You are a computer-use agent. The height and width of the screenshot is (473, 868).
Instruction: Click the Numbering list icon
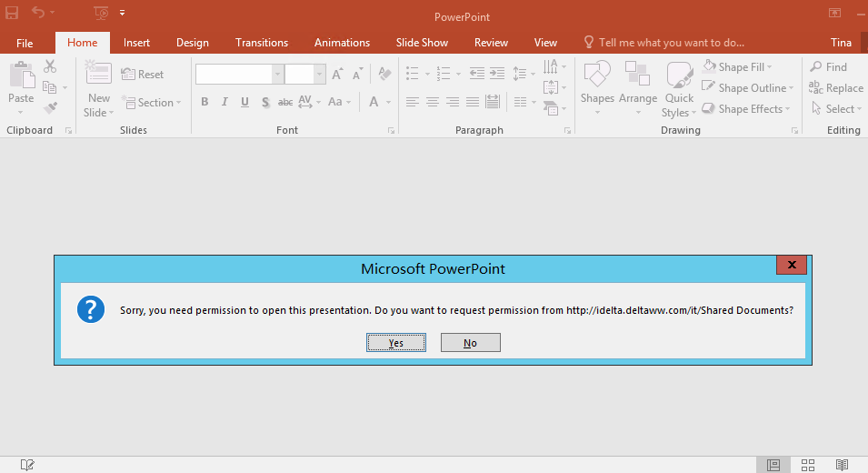(x=444, y=74)
